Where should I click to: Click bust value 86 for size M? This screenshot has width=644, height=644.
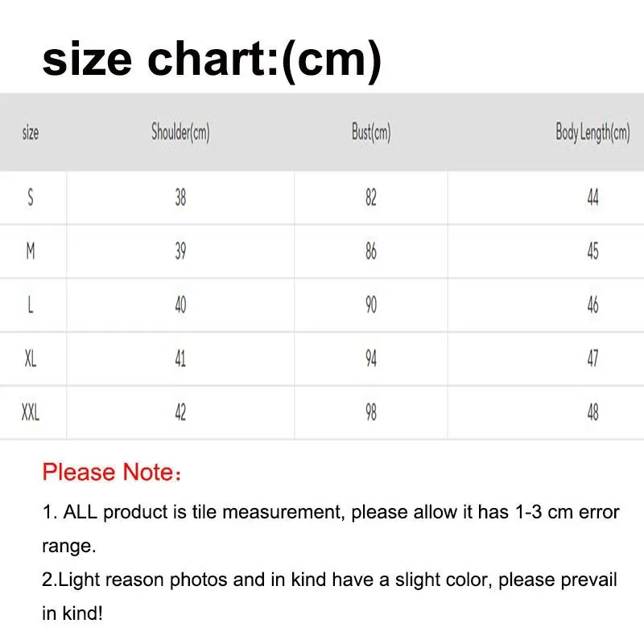[371, 251]
